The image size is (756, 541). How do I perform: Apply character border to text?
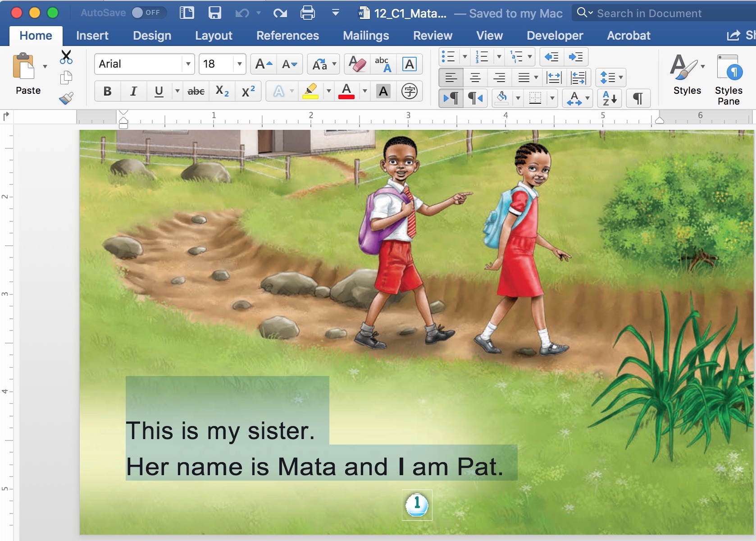click(409, 64)
